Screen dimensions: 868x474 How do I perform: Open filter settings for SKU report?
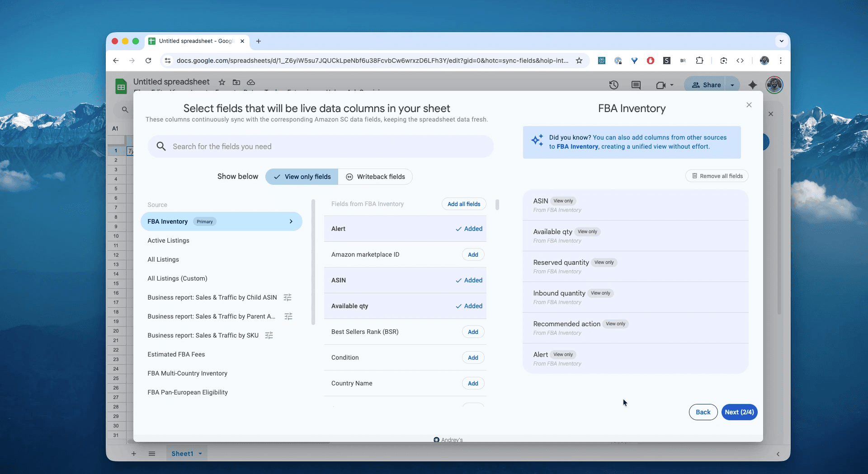[269, 335]
